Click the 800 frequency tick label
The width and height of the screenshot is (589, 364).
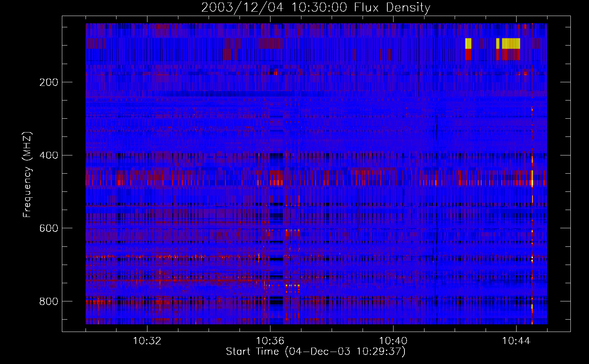[49, 301]
